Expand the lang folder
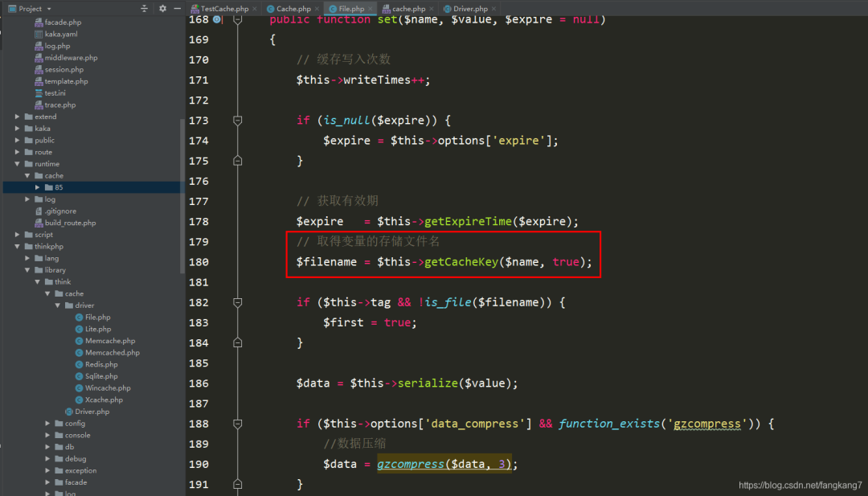The width and height of the screenshot is (868, 496). tap(27, 259)
